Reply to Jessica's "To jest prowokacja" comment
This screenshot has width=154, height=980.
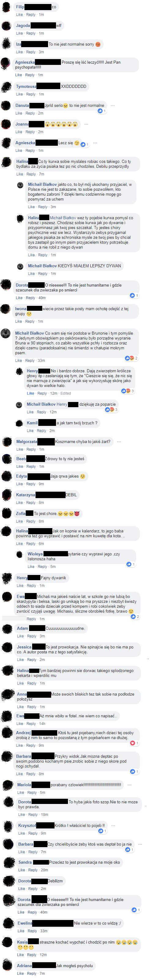tap(31, 660)
